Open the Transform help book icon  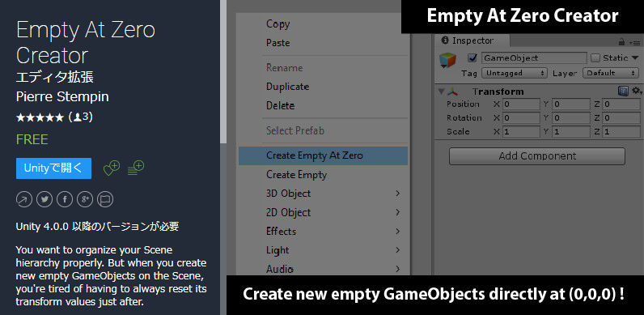coord(623,91)
